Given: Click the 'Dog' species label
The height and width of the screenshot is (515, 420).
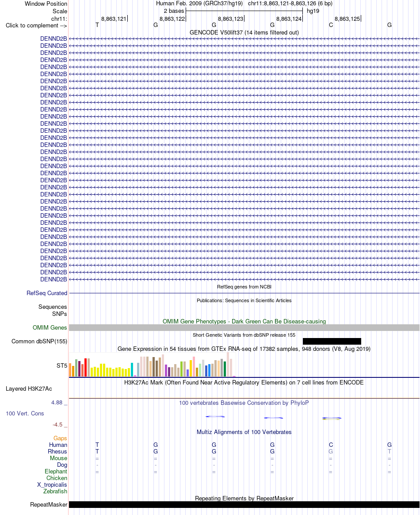Looking at the screenshot, I should 62,465.
